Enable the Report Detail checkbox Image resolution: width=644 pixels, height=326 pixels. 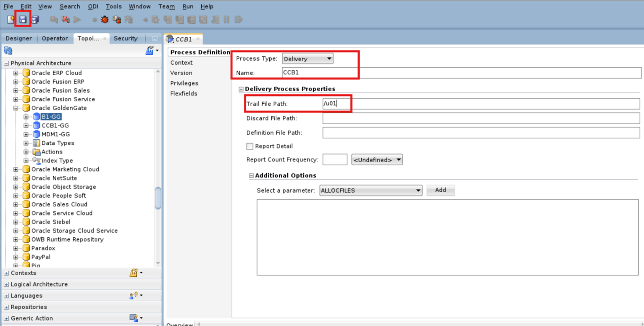pos(250,146)
